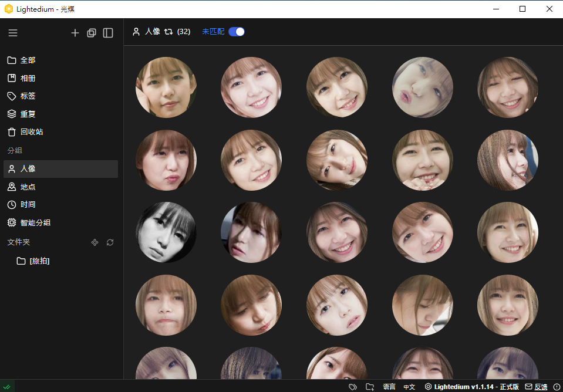Click the 未匹配 label
Image resolution: width=563 pixels, height=392 pixels.
[x=213, y=32]
